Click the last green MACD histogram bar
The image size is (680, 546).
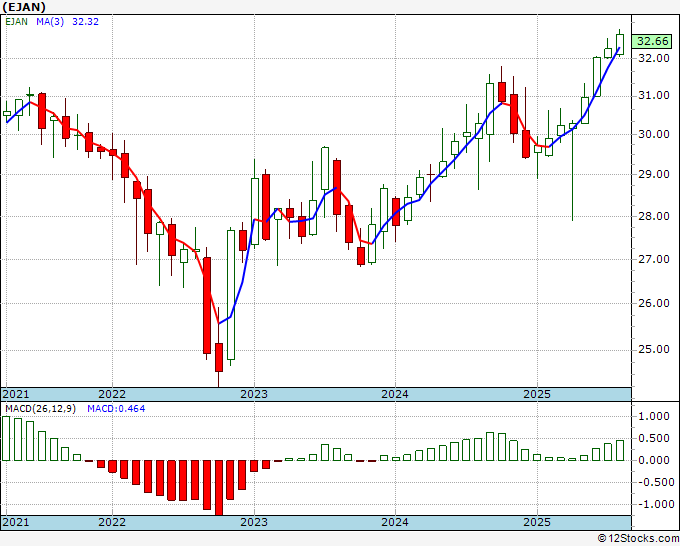620,450
